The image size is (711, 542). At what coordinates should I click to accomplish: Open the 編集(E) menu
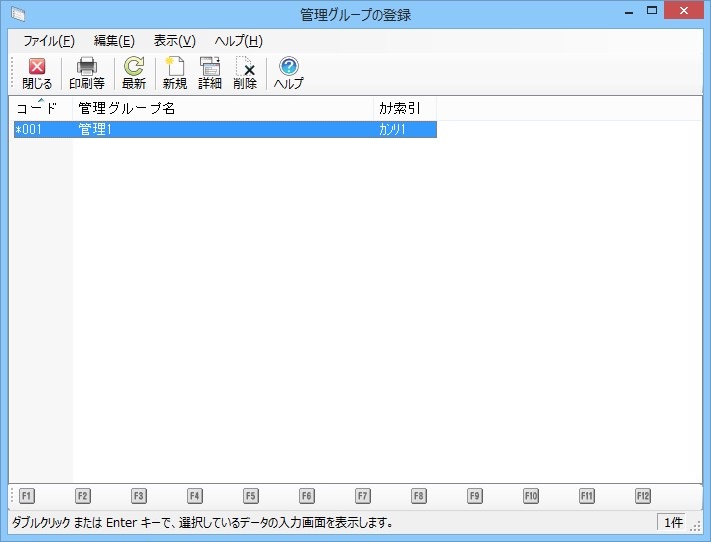114,41
